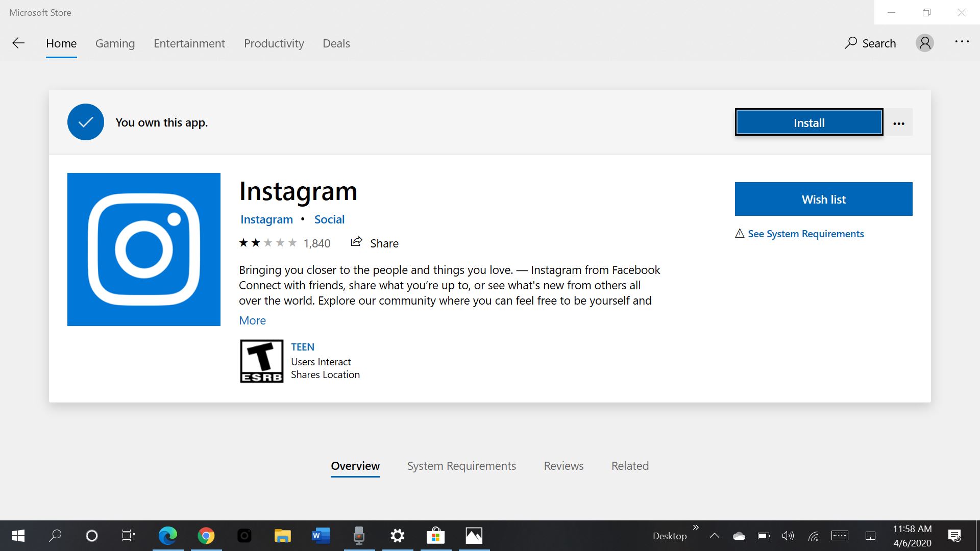This screenshot has height=551, width=980.
Task: Select the Overview section tab
Action: 355,466
